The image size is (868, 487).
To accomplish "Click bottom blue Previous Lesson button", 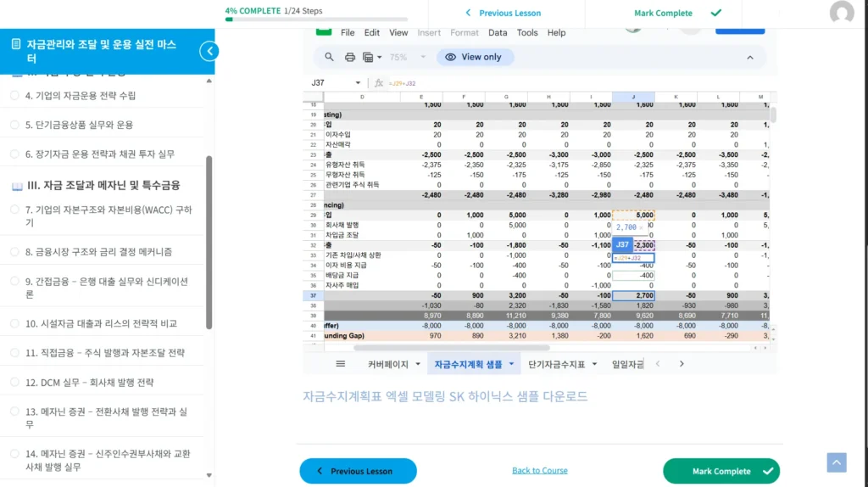I will tap(359, 471).
